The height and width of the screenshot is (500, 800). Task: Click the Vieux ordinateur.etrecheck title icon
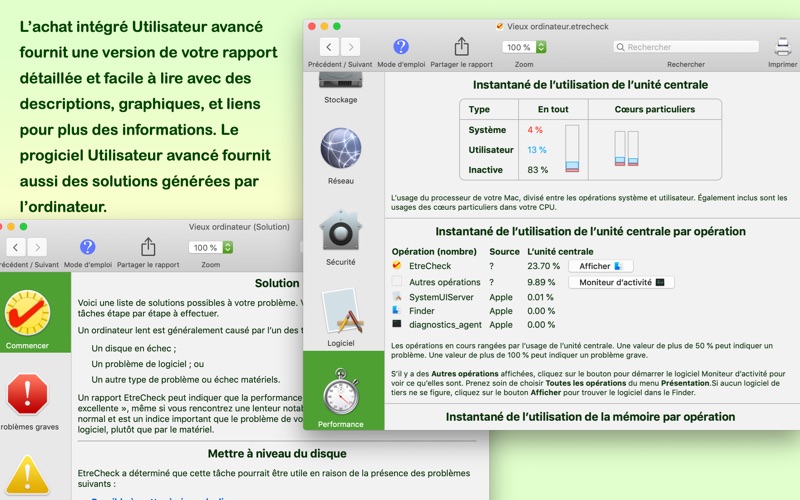(x=500, y=26)
